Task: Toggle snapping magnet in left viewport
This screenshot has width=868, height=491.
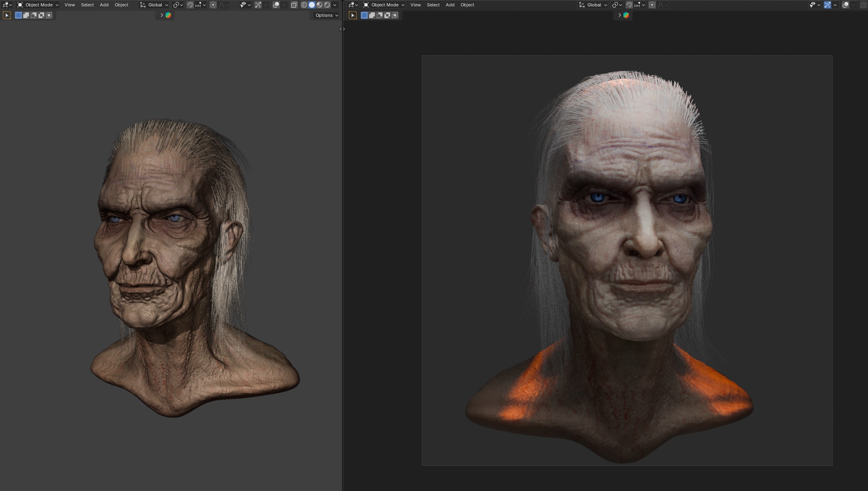Action: coord(190,5)
